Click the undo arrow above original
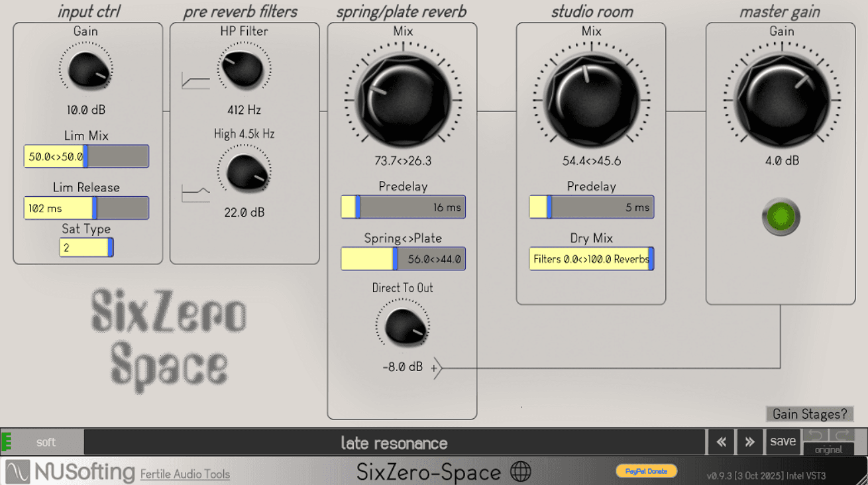This screenshot has height=485, width=868. pos(816,435)
